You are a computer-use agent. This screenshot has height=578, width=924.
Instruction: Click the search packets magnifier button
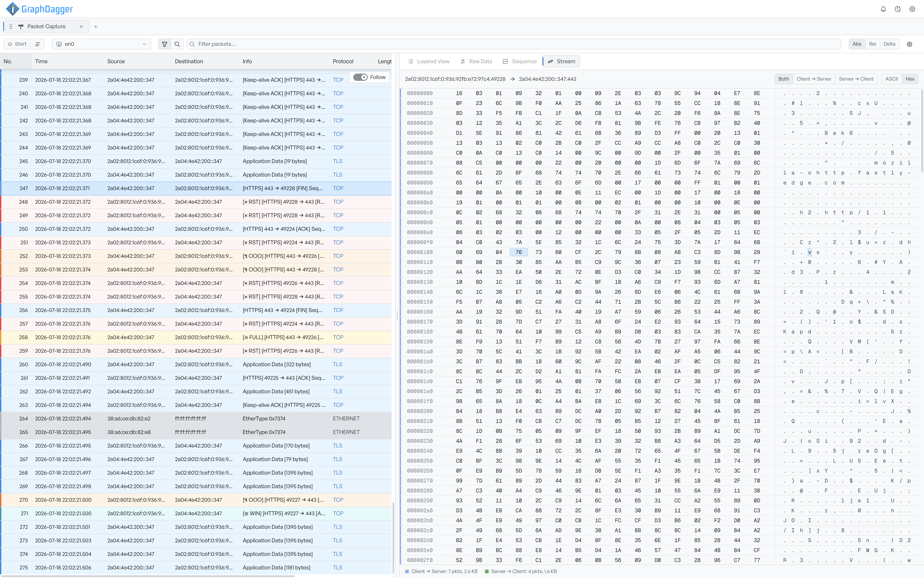(177, 44)
